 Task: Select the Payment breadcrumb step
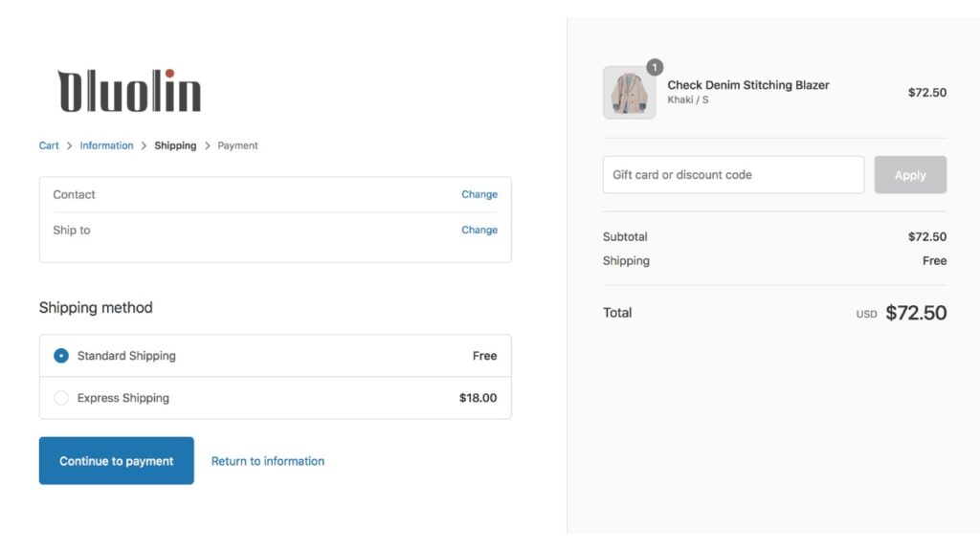[237, 145]
